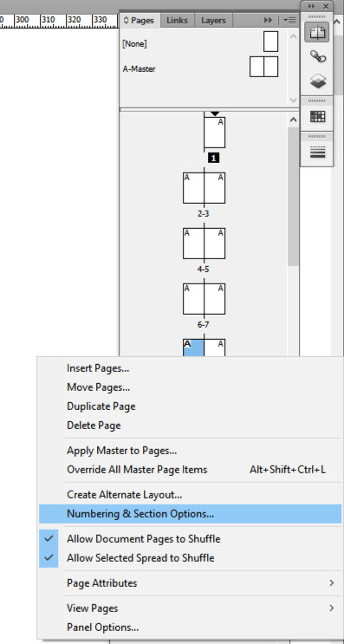Expand the dock with the double arrows

tap(311, 6)
